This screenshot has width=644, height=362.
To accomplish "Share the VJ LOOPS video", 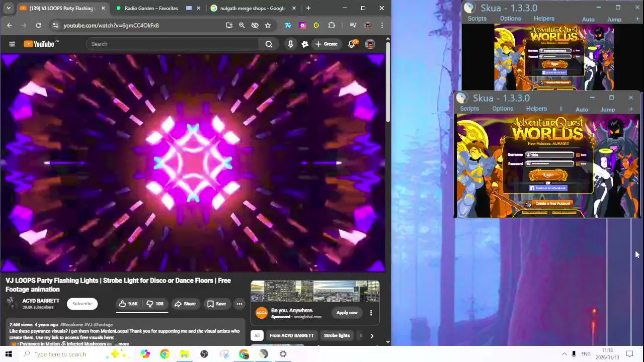I will click(185, 304).
